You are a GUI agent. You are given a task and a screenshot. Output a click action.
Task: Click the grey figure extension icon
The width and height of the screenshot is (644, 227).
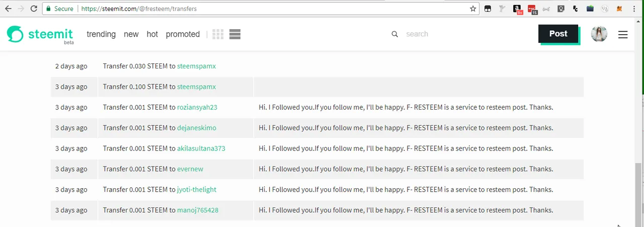click(502, 9)
